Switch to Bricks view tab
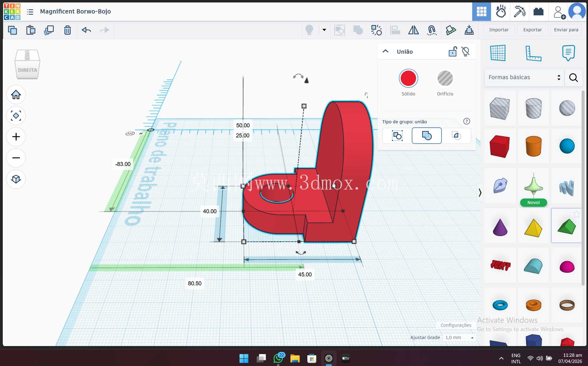Viewport: 588px width, 366px height. [538, 12]
